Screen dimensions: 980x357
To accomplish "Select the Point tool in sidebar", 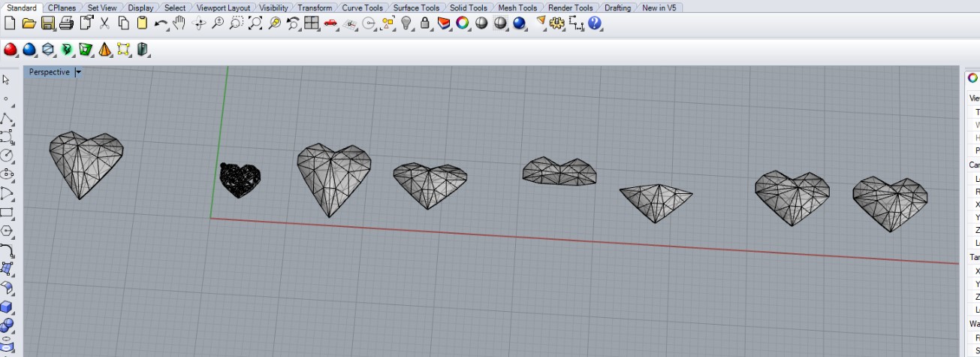I will point(7,98).
